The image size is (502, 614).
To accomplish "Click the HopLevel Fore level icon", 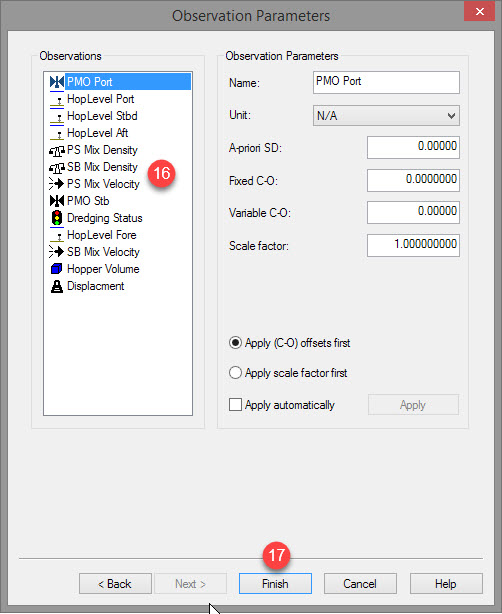I will (x=57, y=235).
